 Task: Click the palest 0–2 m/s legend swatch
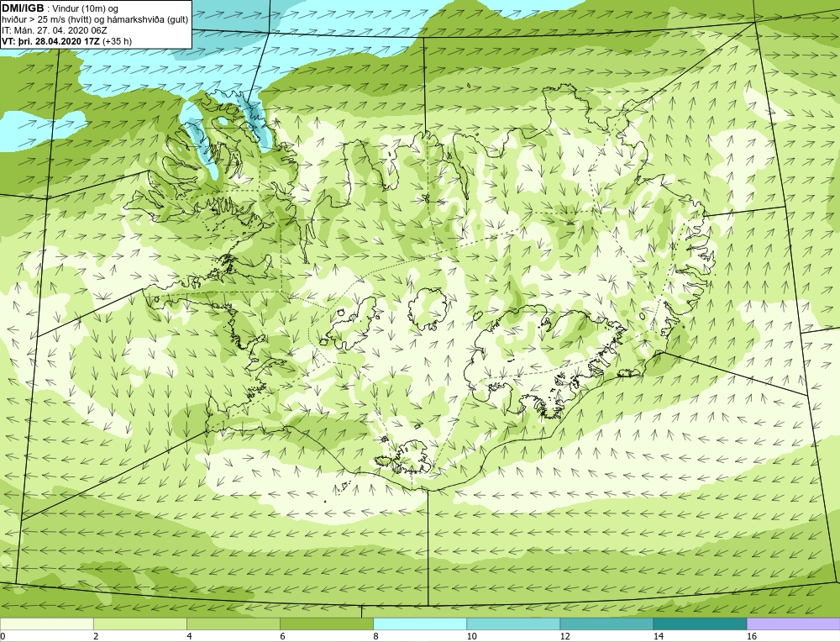click(46, 624)
